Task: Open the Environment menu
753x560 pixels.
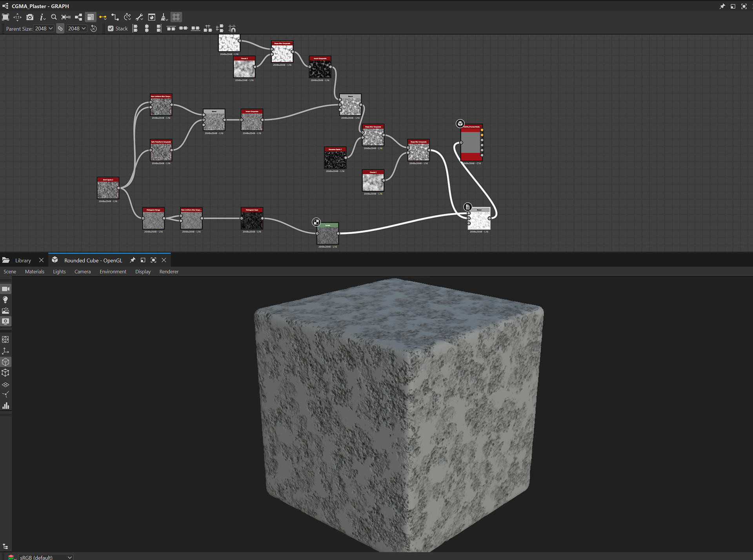Action: coord(113,272)
